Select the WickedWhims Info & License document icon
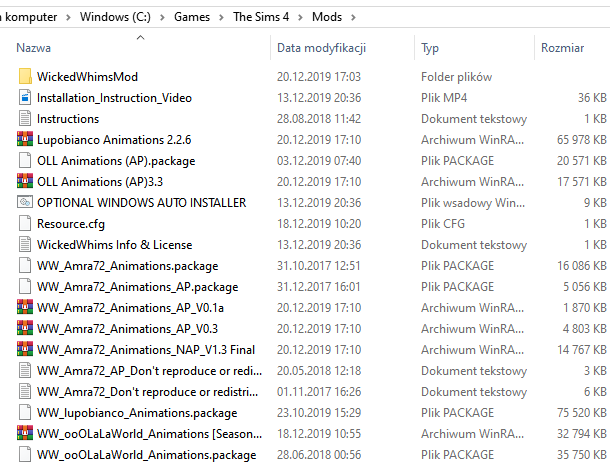The width and height of the screenshot is (610, 467). (25, 244)
